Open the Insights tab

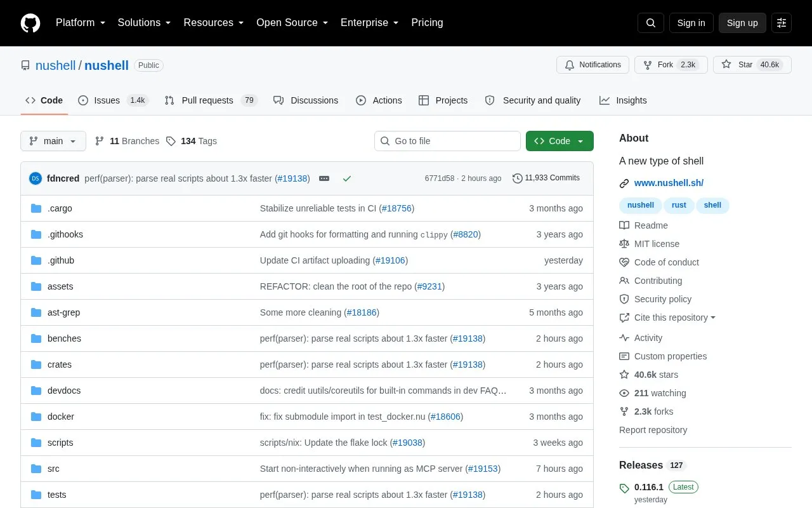[x=623, y=100]
